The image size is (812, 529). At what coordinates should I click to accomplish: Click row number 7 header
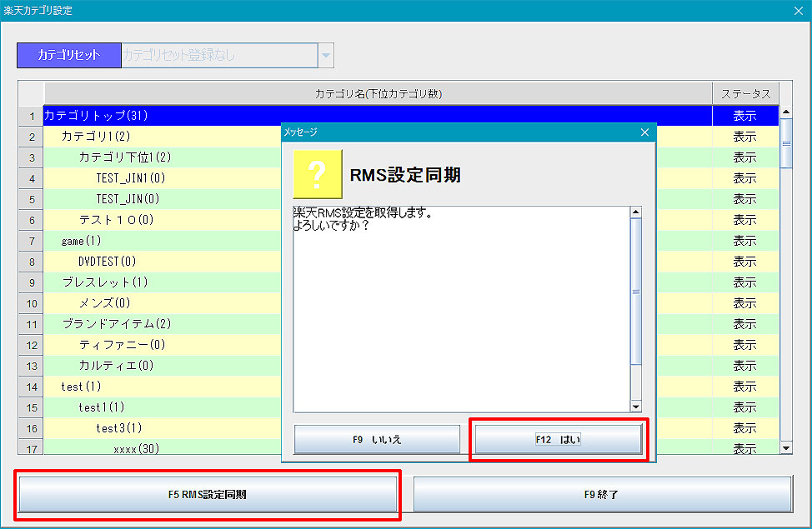tap(32, 242)
